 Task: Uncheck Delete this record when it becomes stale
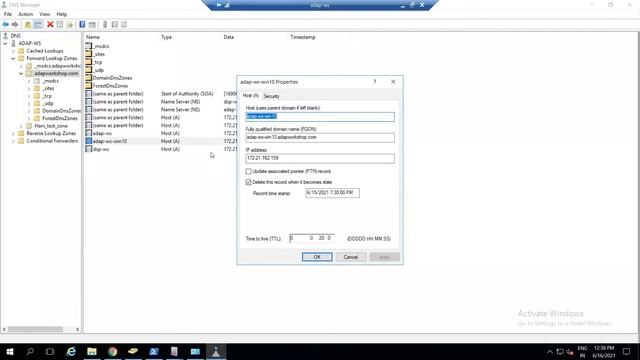(248, 182)
